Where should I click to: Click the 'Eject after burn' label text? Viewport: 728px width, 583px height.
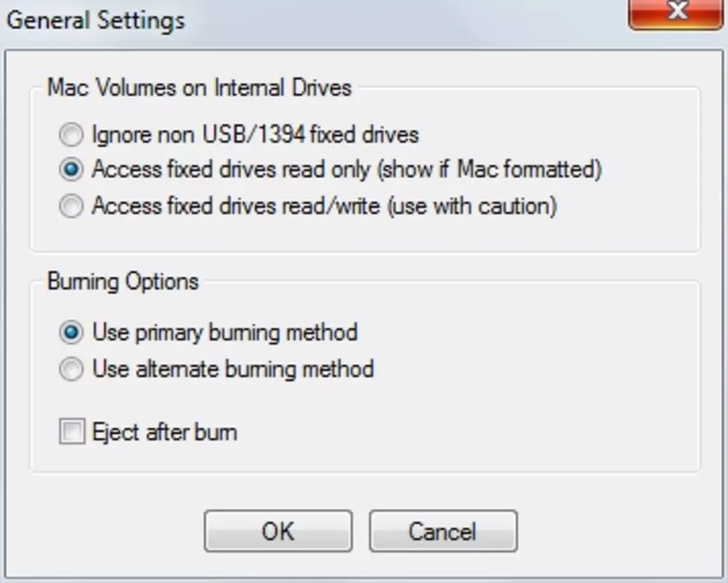click(165, 432)
